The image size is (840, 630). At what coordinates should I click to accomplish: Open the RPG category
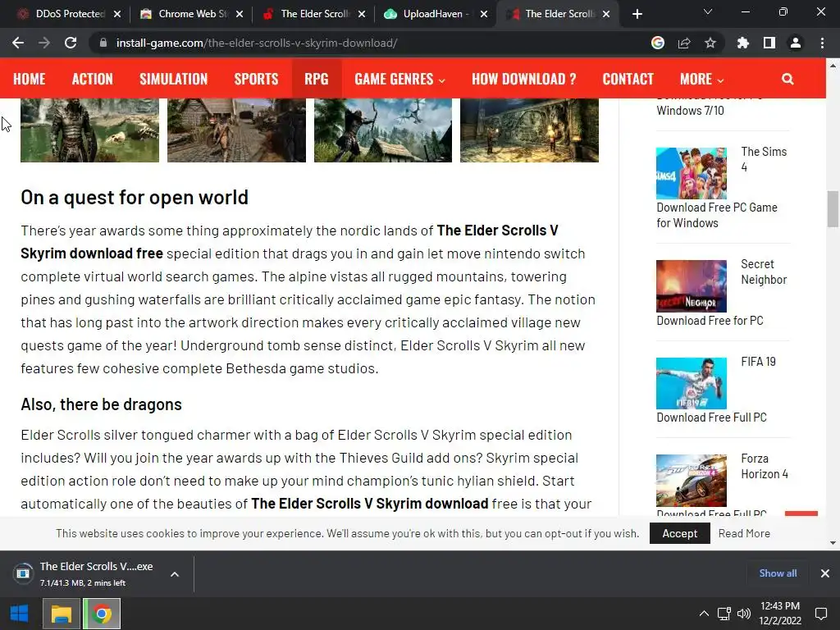coord(317,80)
